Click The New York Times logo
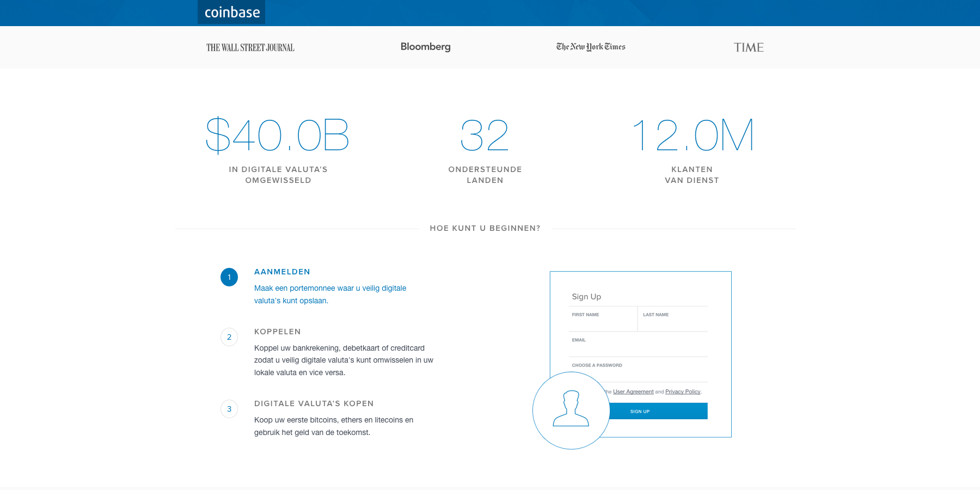Image resolution: width=980 pixels, height=490 pixels. (x=591, y=47)
